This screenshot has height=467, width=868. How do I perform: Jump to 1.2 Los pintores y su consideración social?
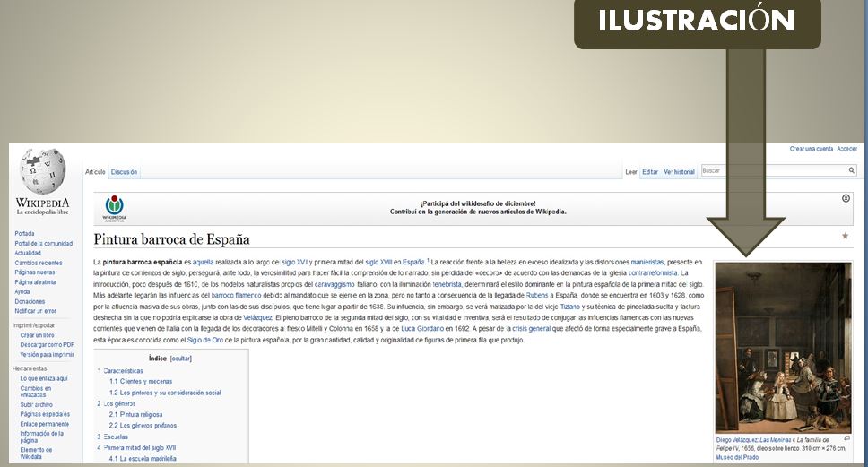(165, 393)
